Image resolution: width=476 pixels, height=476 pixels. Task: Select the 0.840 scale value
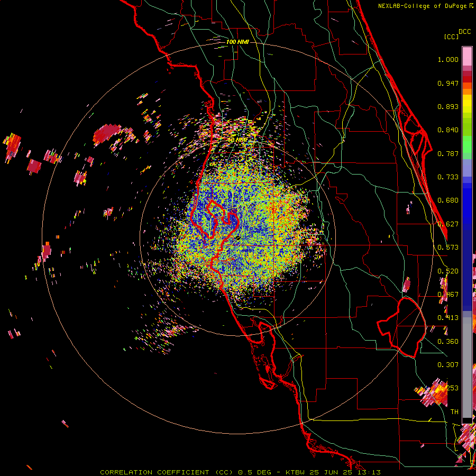tap(448, 130)
